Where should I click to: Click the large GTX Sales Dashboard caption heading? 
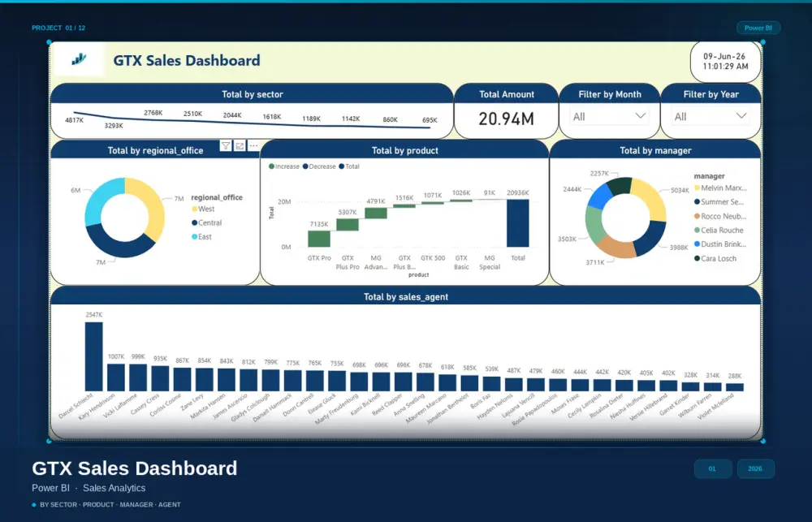pyautogui.click(x=135, y=468)
